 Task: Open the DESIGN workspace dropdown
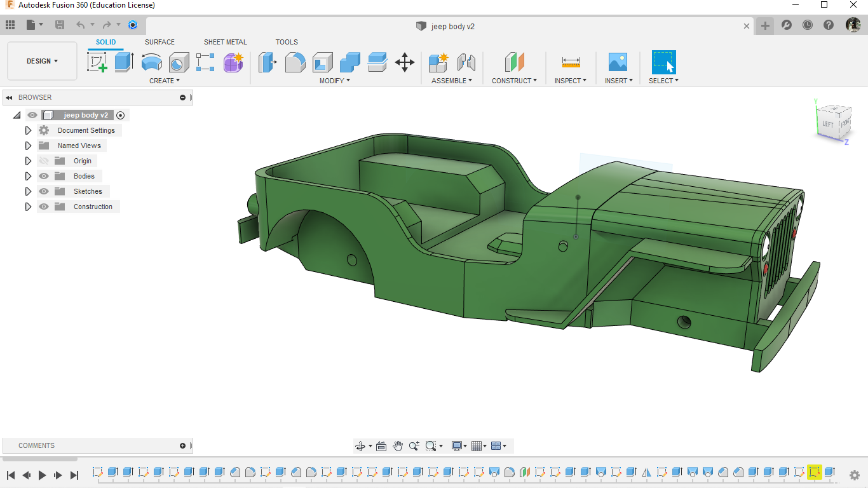pyautogui.click(x=42, y=61)
